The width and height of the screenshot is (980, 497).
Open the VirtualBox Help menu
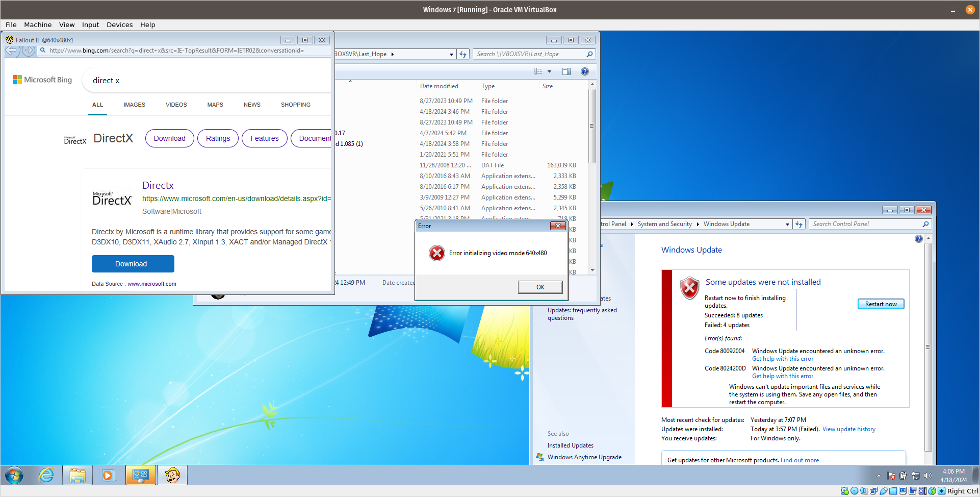pos(148,24)
